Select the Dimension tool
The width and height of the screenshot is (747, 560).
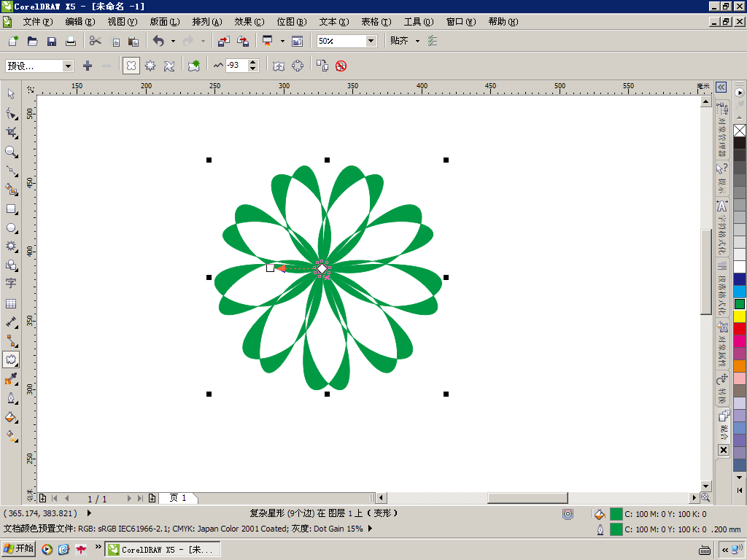click(11, 322)
